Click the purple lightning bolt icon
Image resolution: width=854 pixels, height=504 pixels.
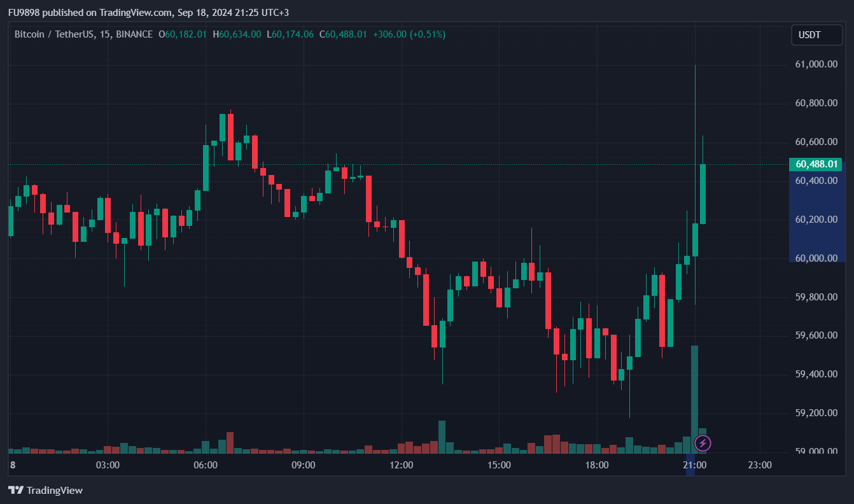coord(703,443)
